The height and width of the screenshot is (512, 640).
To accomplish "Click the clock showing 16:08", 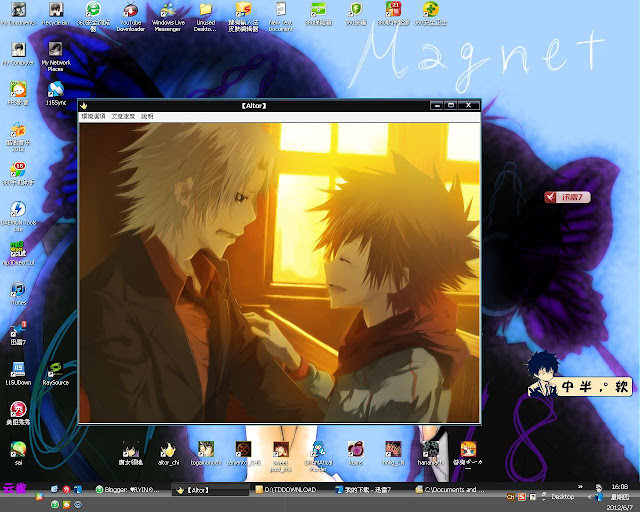I will [620, 487].
